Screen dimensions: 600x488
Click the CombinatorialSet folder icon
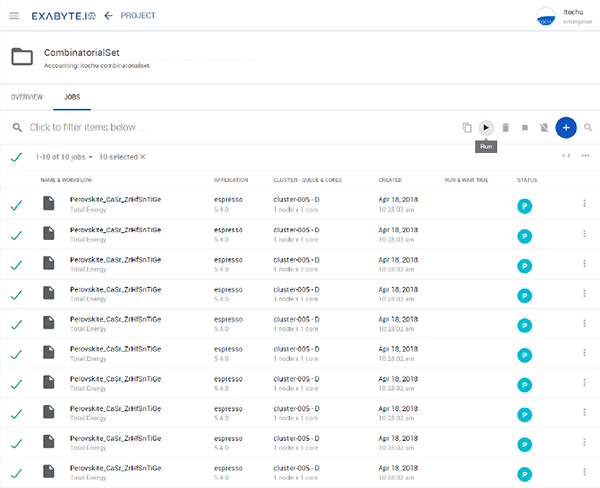coord(22,57)
